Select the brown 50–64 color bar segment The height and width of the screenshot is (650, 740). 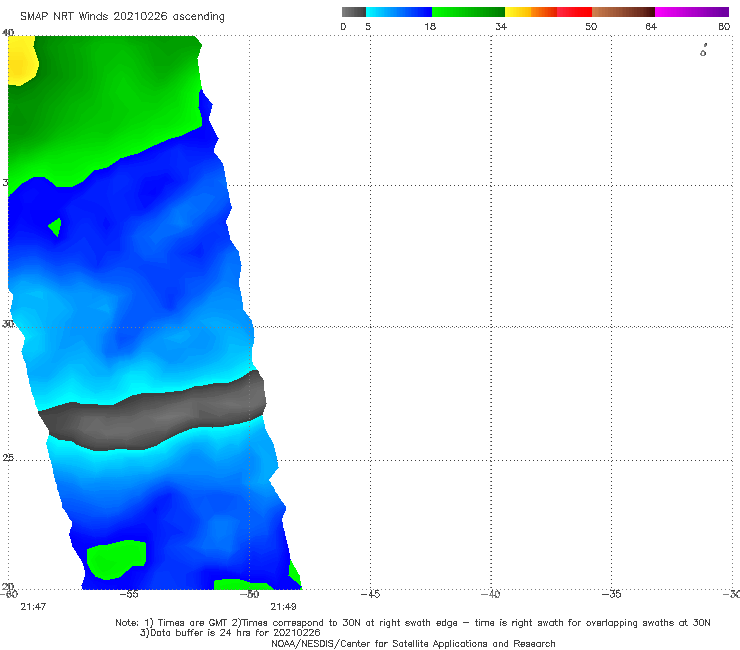tap(623, 12)
